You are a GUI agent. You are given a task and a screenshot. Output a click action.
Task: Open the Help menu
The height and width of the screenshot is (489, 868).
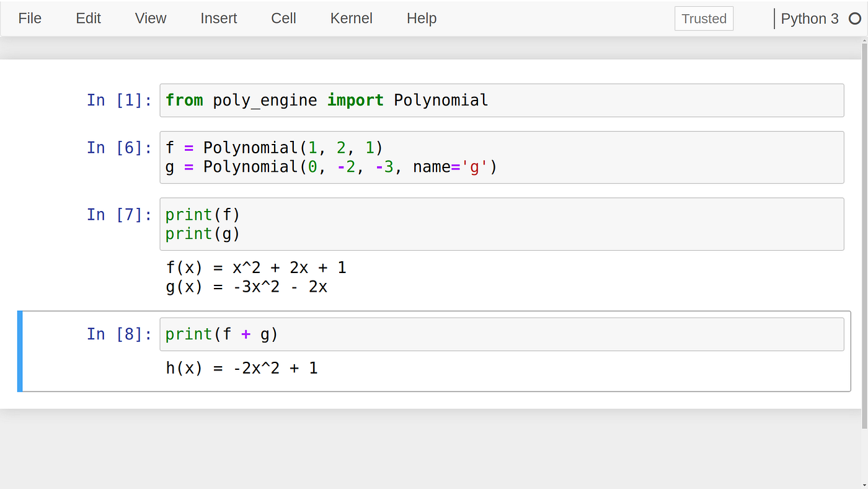click(422, 18)
